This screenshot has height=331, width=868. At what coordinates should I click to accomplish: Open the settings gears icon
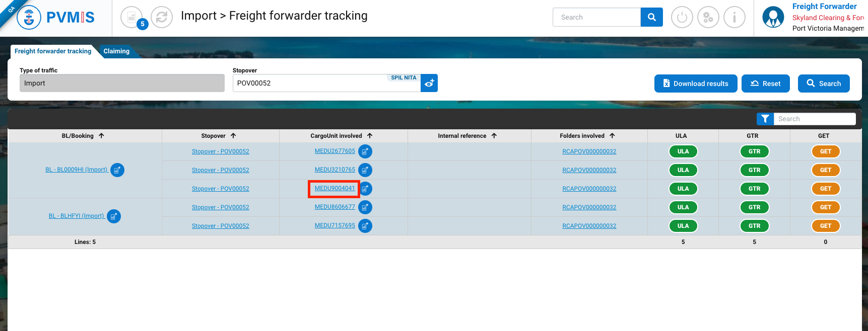[708, 18]
